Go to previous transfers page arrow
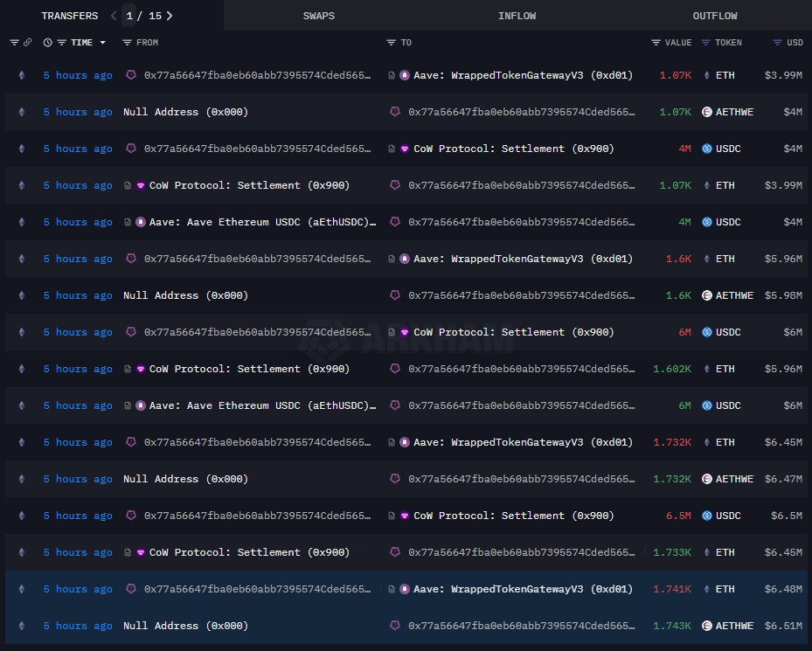The width and height of the screenshot is (812, 651). pos(114,16)
